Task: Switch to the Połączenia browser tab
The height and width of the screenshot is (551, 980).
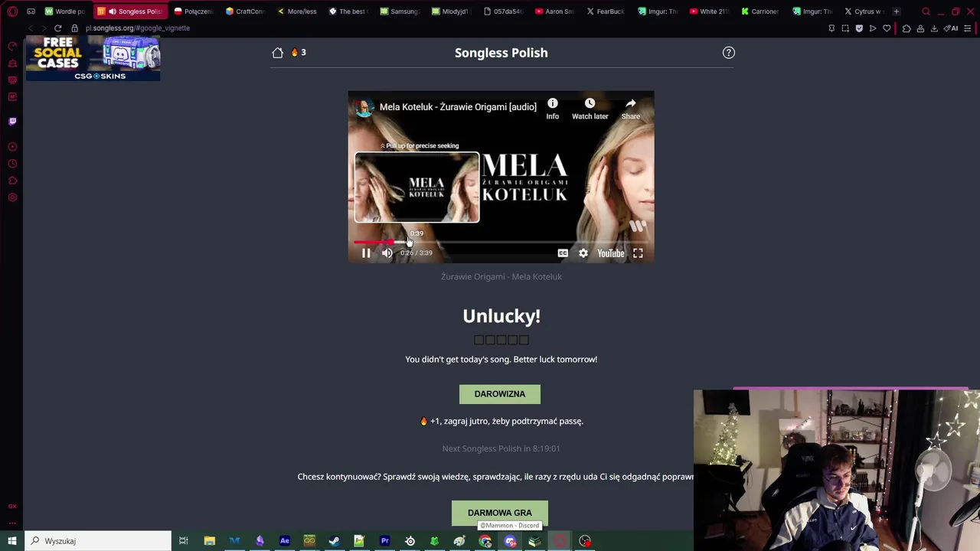Action: [194, 11]
